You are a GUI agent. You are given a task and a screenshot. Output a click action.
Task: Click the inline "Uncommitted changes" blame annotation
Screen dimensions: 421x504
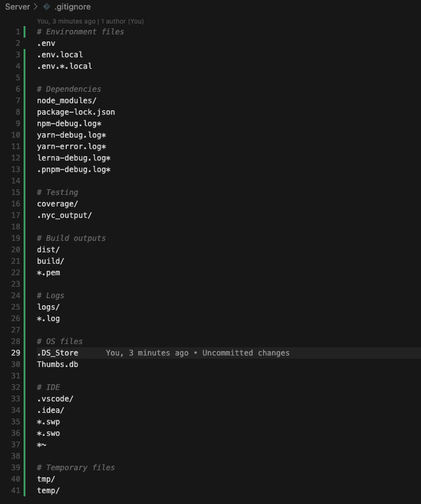pyautogui.click(x=246, y=353)
